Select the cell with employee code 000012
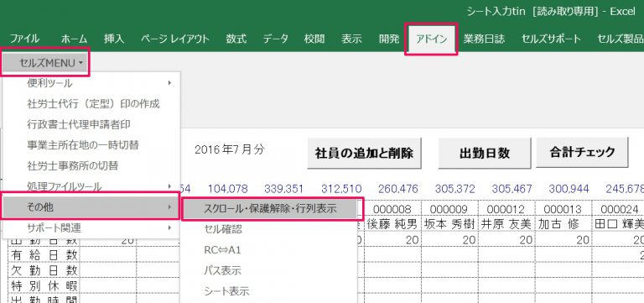Viewport: 644px width, 303px height. pos(506,210)
